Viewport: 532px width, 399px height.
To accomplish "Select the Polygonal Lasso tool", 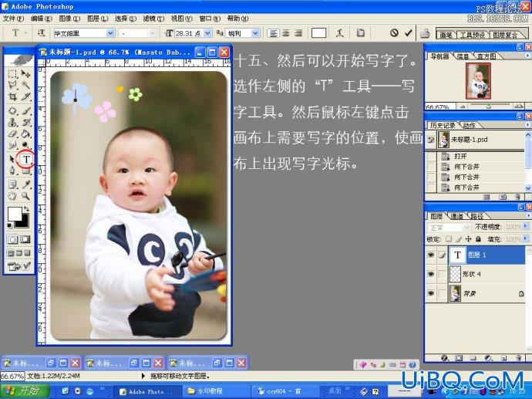I will [12, 85].
